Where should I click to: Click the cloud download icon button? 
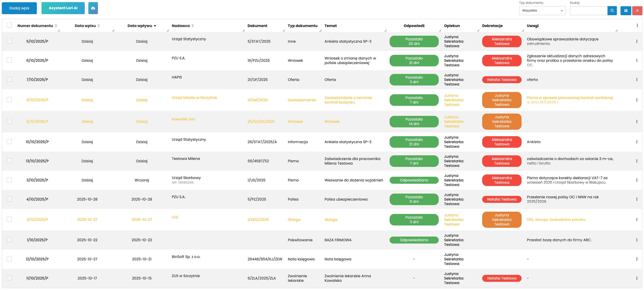[93, 8]
